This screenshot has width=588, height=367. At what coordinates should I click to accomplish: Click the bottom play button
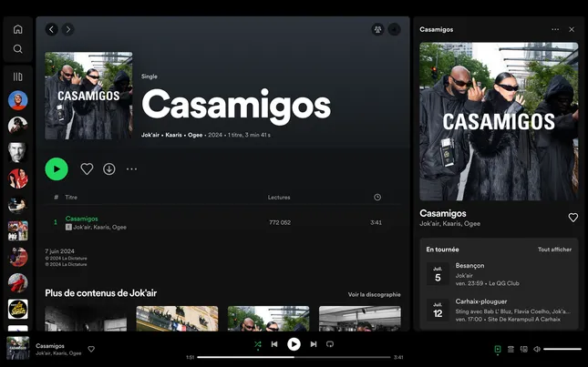[294, 344]
